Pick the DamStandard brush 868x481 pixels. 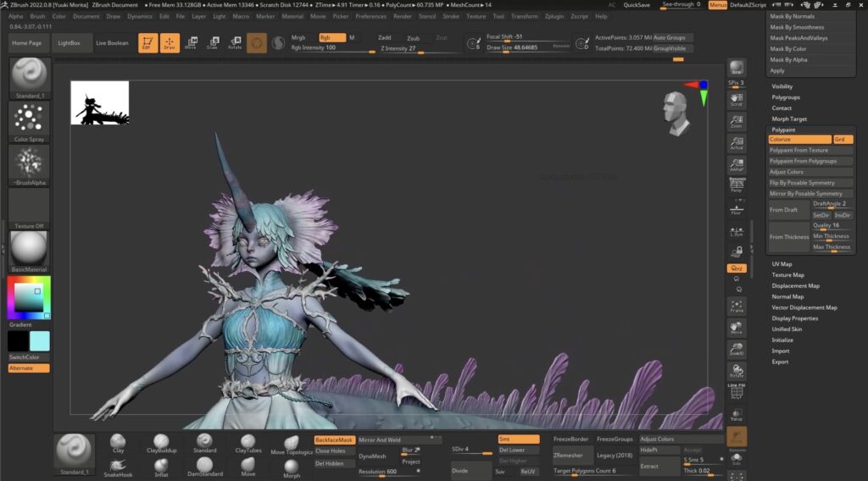click(205, 467)
